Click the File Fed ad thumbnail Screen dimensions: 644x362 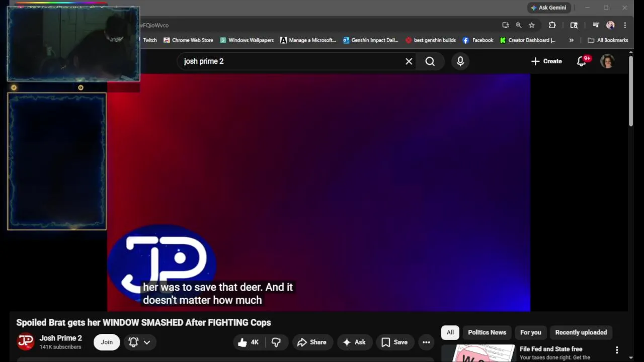click(x=478, y=353)
